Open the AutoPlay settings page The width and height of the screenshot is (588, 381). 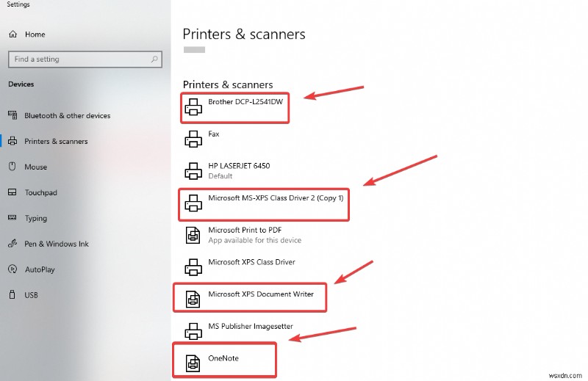coord(40,269)
